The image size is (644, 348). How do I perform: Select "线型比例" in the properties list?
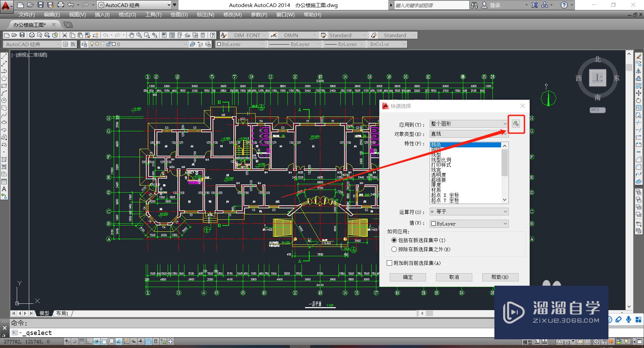(441, 160)
